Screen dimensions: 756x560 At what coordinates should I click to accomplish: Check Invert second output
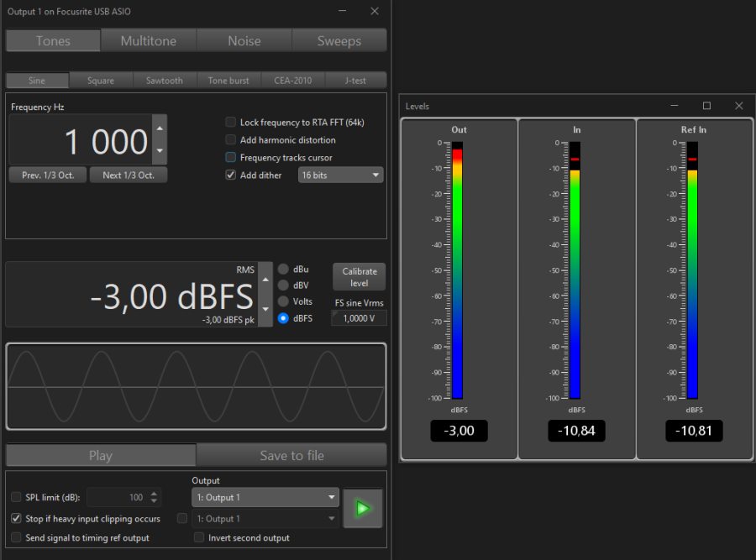coord(198,537)
